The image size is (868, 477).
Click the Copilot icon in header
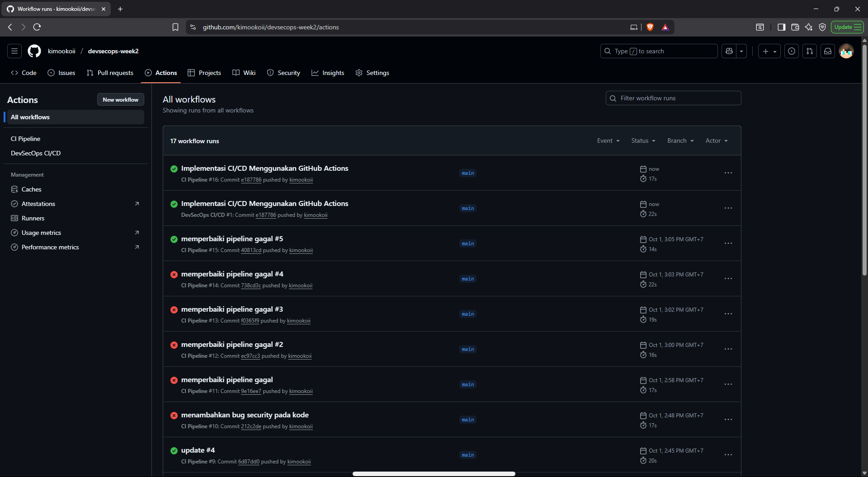coord(729,51)
